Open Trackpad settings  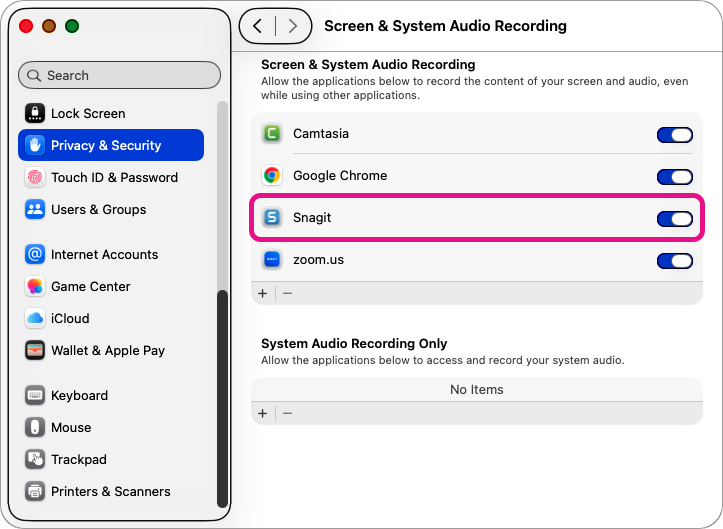[x=111, y=459]
